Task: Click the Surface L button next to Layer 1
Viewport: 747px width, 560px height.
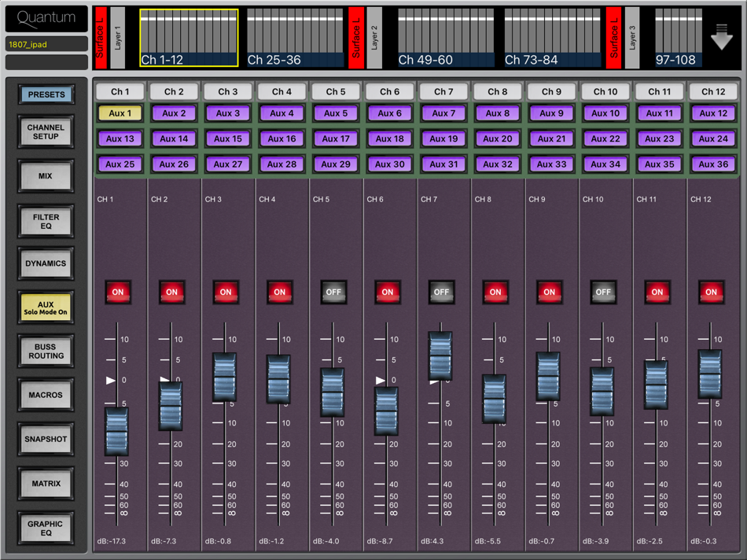Action: pos(101,38)
